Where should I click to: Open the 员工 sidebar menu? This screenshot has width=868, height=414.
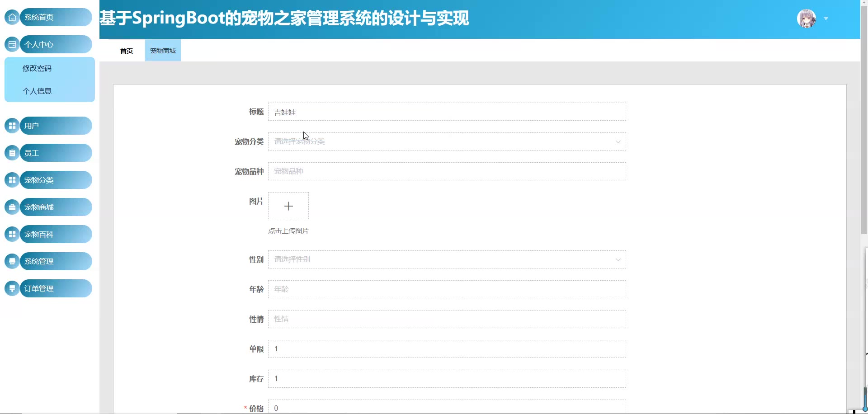click(56, 153)
